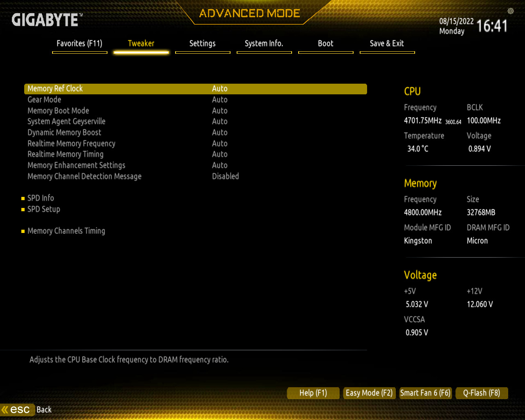This screenshot has width=525, height=420.
Task: Open the Favorites (F11) tab
Action: coord(80,43)
